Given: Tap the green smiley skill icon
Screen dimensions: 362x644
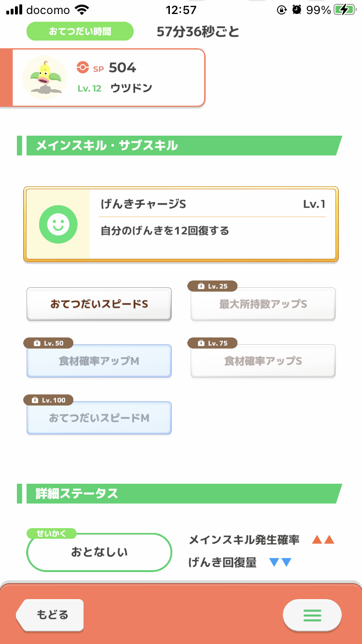Looking at the screenshot, I should pos(58,224).
